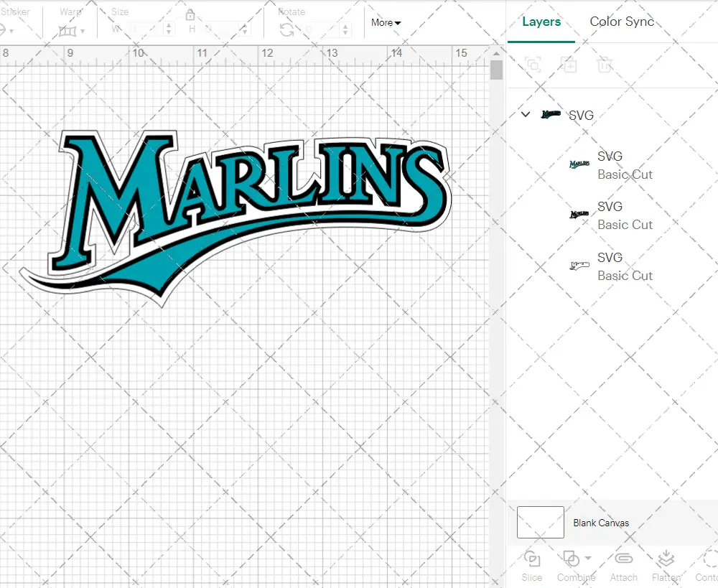Open the Warp dropdown

click(x=72, y=31)
